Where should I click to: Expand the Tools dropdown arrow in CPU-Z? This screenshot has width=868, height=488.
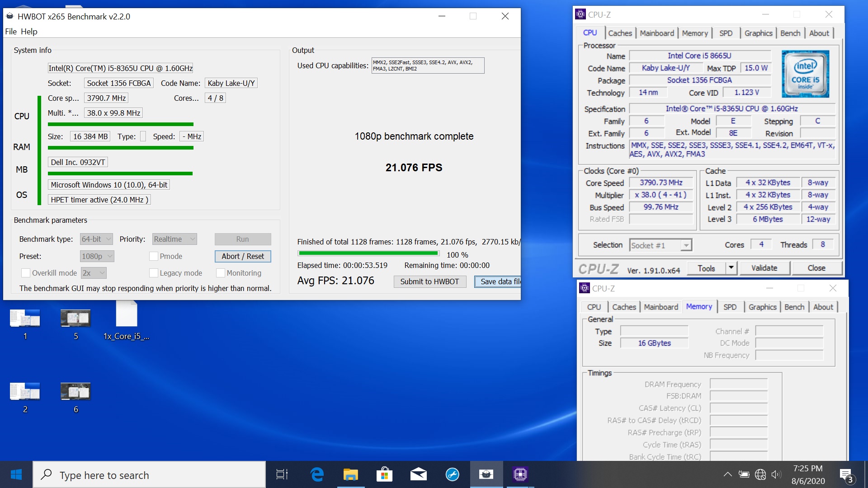[x=731, y=268]
